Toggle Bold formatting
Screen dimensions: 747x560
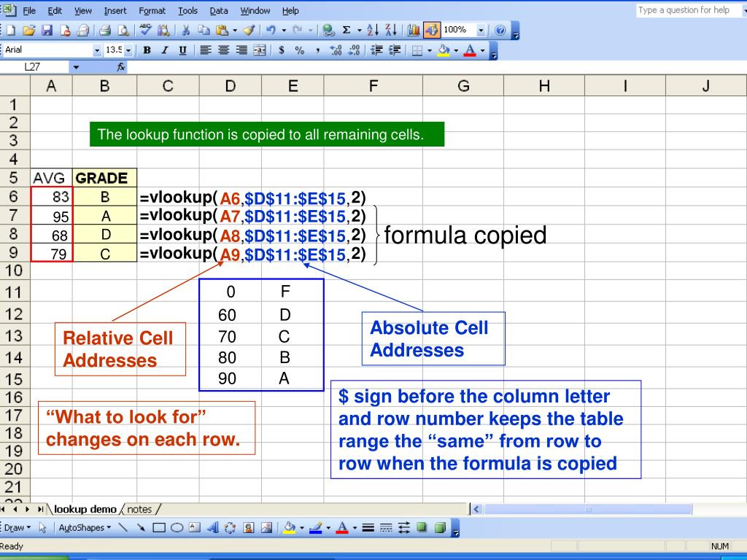[x=147, y=50]
